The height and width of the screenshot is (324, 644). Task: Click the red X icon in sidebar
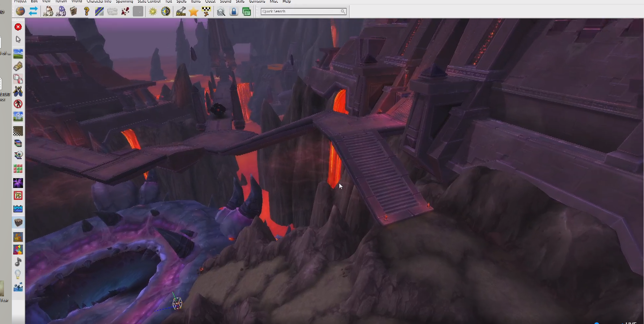[x=18, y=27]
